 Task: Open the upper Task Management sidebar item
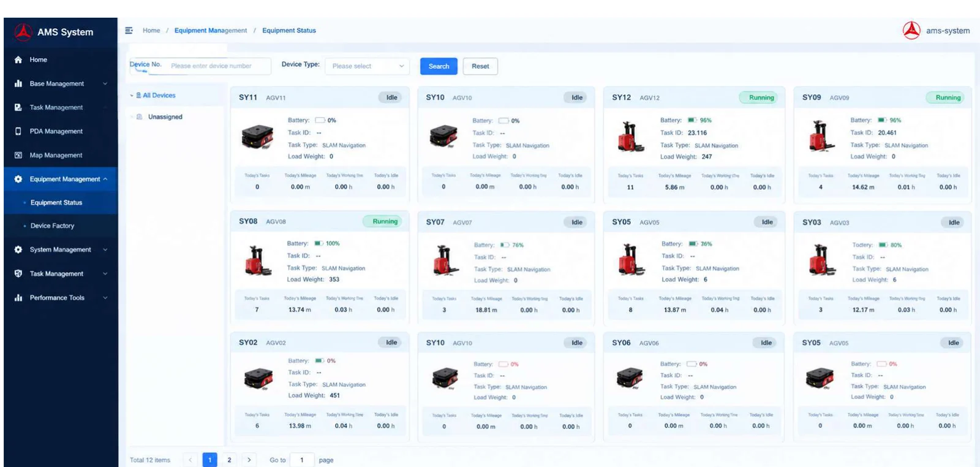click(x=61, y=107)
